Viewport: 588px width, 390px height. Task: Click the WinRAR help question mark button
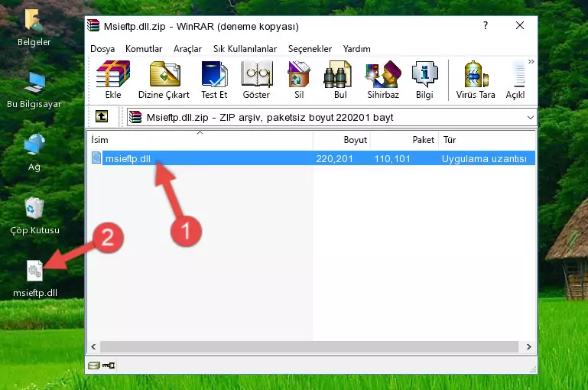pos(486,25)
